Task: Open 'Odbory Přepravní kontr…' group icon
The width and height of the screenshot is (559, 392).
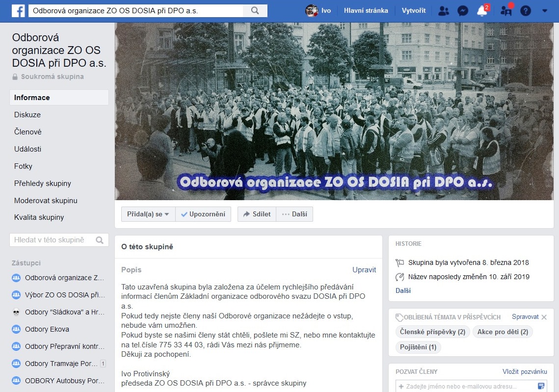Action: click(16, 346)
